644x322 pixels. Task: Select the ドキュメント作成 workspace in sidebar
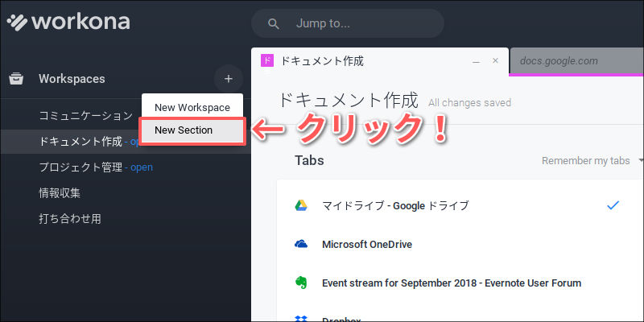[80, 142]
